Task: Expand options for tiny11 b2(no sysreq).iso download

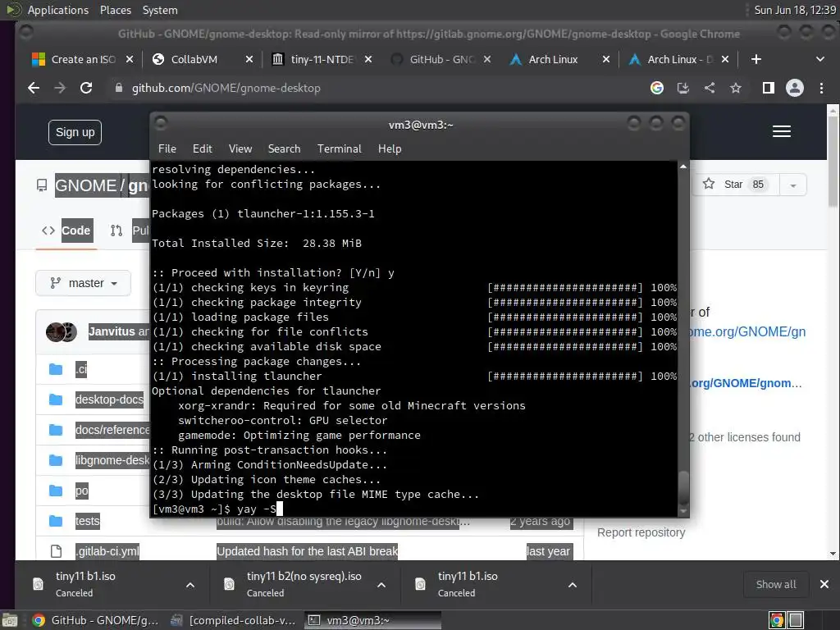Action: pos(381,585)
